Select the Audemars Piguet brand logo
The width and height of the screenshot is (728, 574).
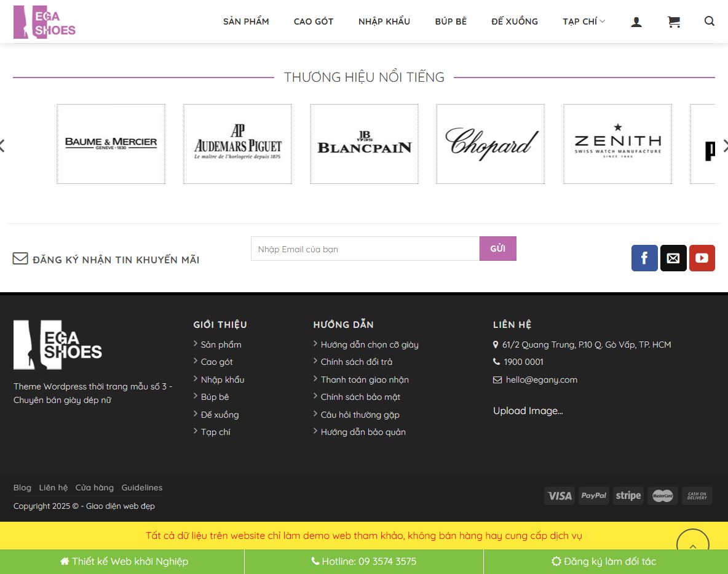pyautogui.click(x=238, y=144)
